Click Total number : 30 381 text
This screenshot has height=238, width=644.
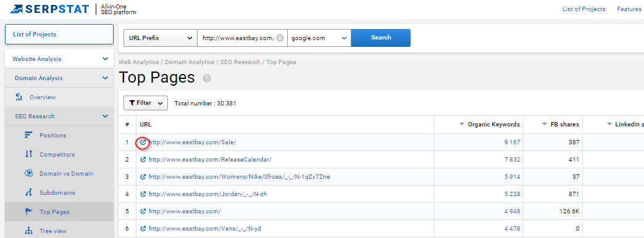pos(205,104)
